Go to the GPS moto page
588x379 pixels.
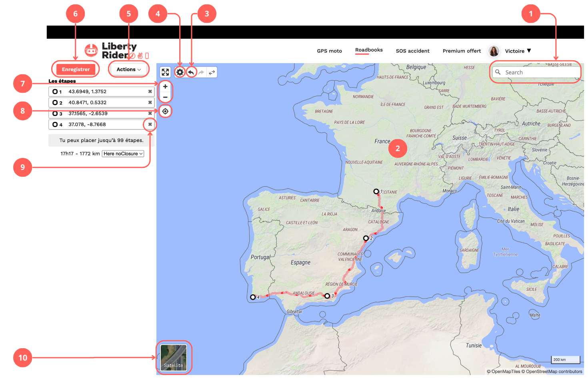click(329, 51)
